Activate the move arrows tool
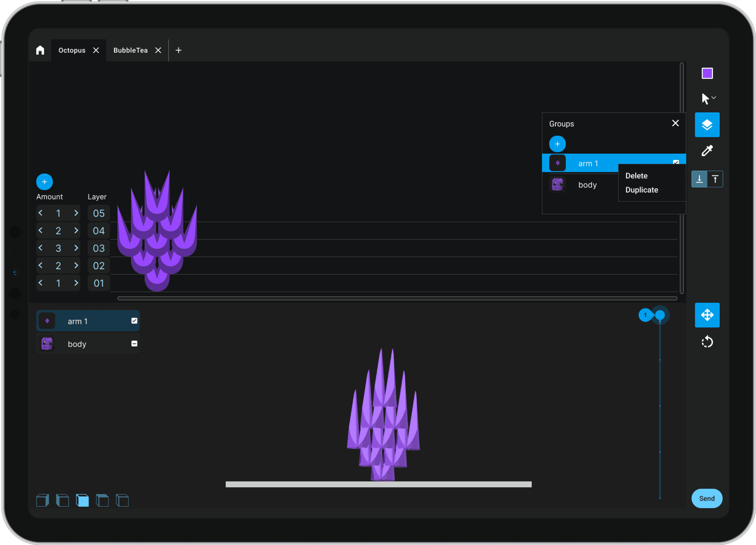This screenshot has width=756, height=545. (x=707, y=315)
